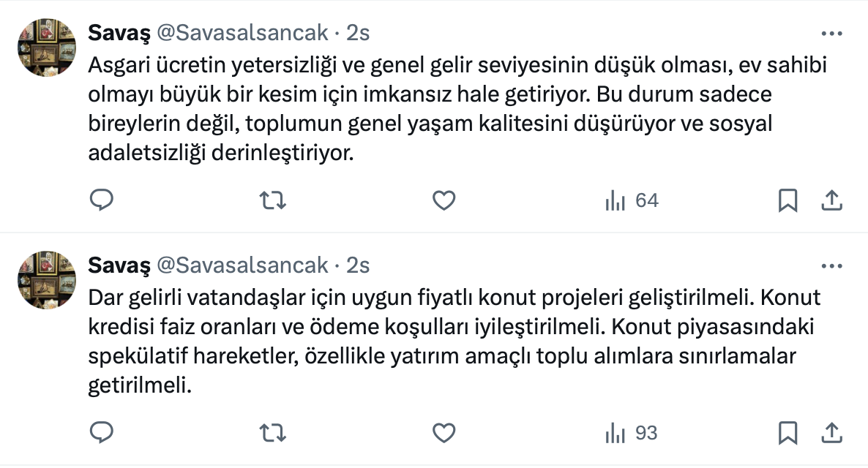Share the tweet about konut projeleri

tap(831, 433)
